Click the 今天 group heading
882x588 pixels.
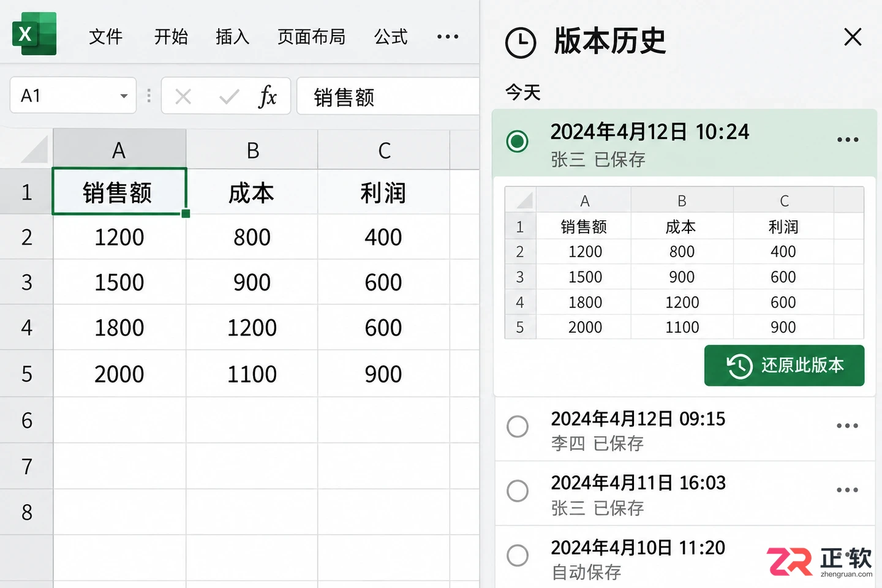523,92
